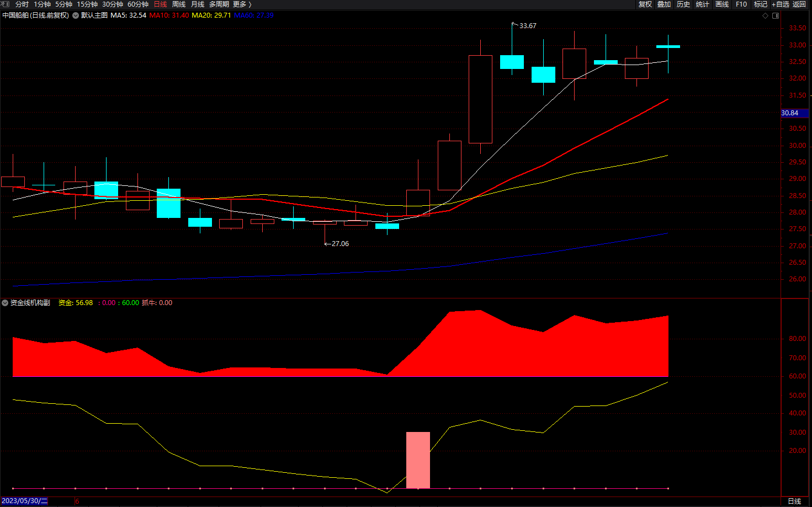The width and height of the screenshot is (812, 507).
Task: Expand the 更多 periods menu
Action: coord(242,4)
